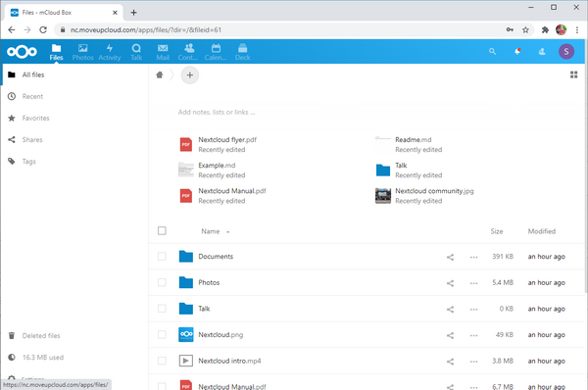Click the browser reload button
This screenshot has height=390, width=588.
(x=43, y=29)
